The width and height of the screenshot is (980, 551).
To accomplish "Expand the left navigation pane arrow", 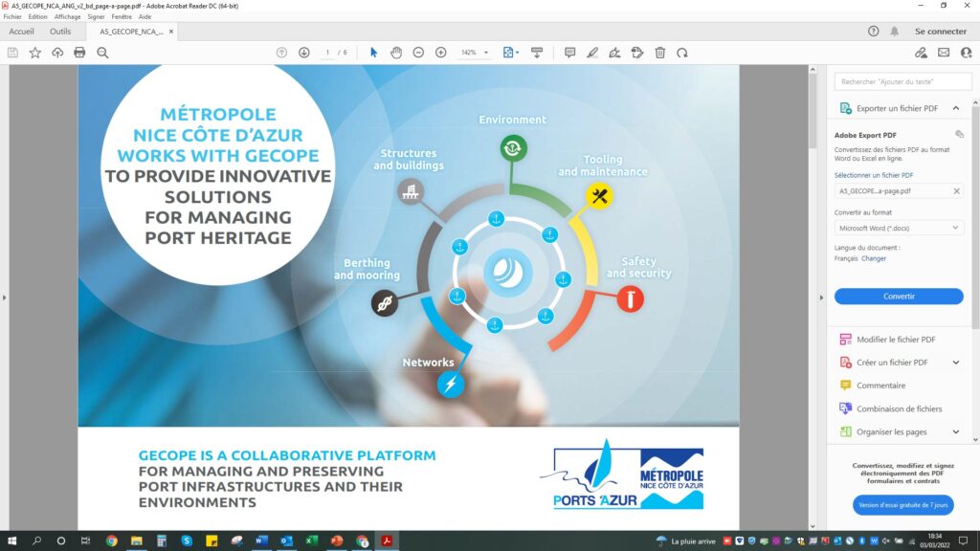I will 5,298.
